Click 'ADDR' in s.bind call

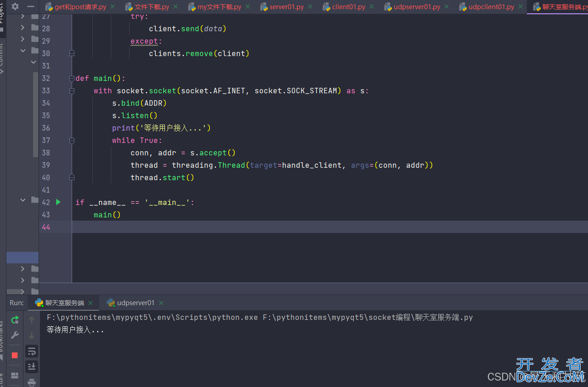[153, 103]
